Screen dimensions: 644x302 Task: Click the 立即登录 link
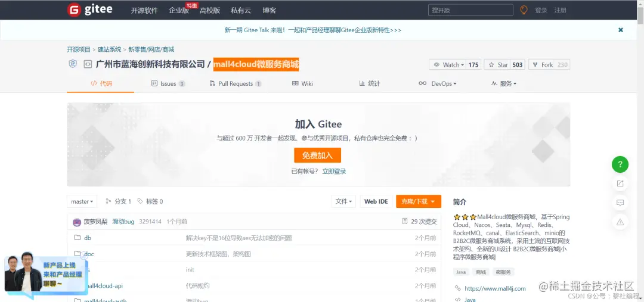click(x=334, y=171)
